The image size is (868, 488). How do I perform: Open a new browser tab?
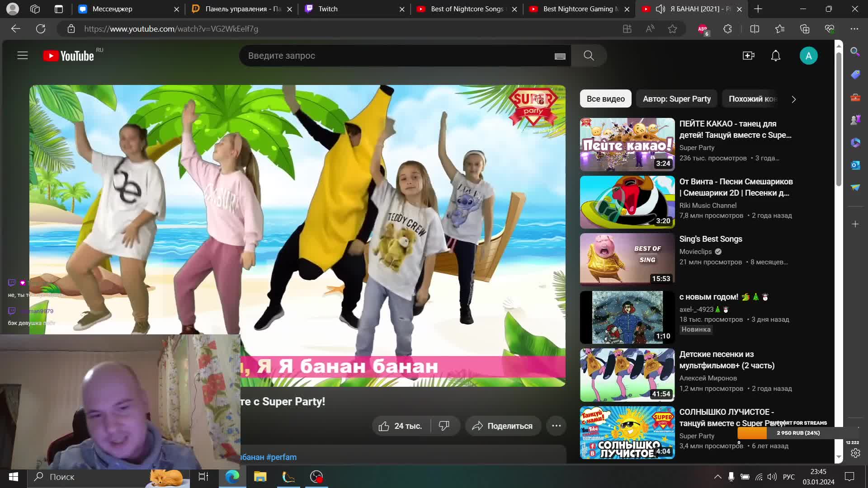pyautogui.click(x=758, y=9)
